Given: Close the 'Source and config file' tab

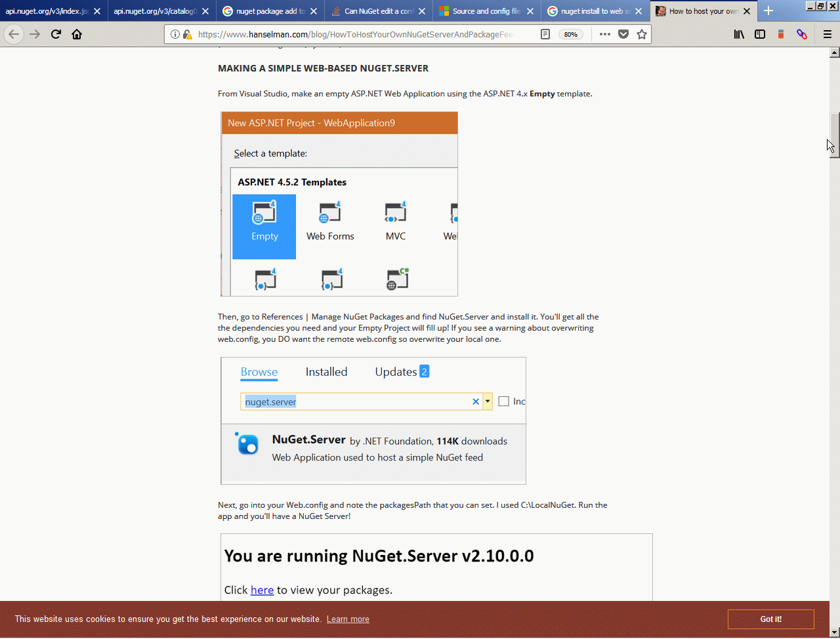Looking at the screenshot, I should [x=530, y=11].
